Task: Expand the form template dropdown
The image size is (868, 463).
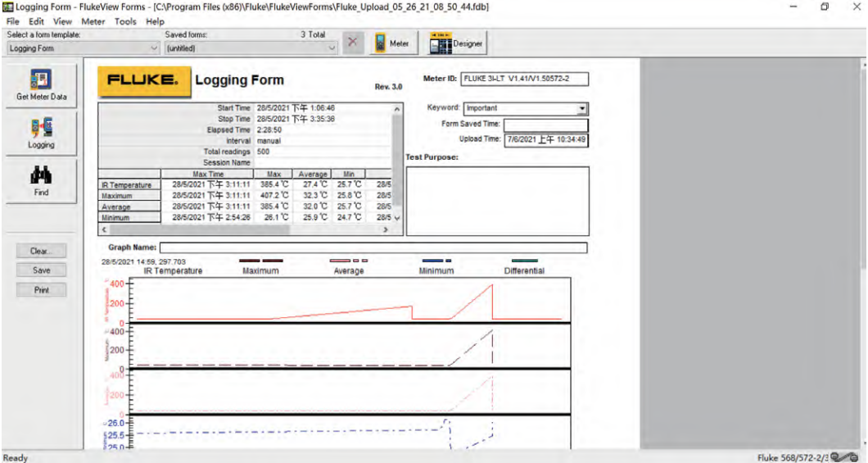Action: click(x=154, y=48)
